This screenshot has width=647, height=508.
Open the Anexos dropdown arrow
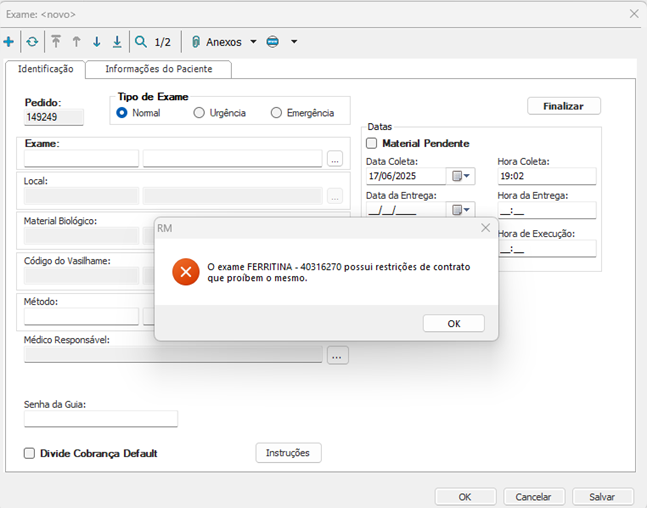point(253,42)
